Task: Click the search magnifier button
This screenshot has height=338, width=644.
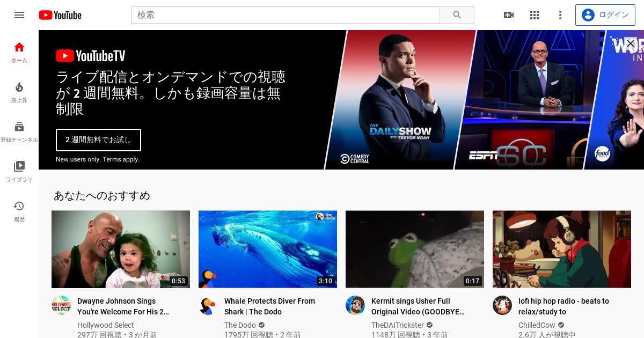Action: (457, 15)
